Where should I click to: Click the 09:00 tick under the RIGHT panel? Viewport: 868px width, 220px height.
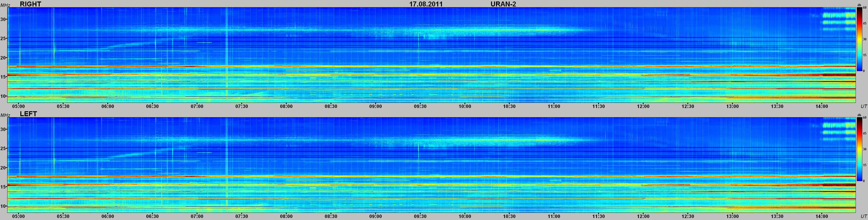click(375, 106)
